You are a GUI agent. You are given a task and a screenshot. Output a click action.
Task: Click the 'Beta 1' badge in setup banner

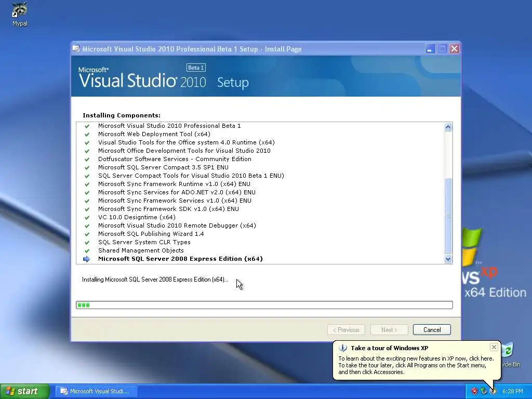pyautogui.click(x=196, y=68)
